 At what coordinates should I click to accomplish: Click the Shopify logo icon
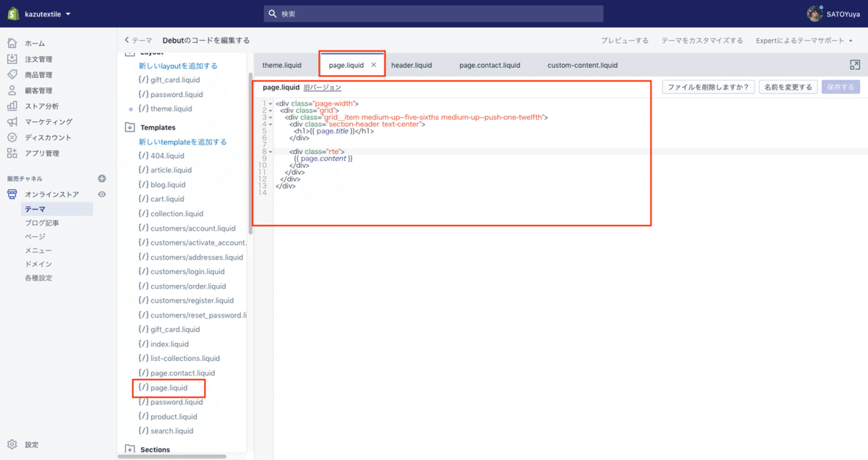pyautogui.click(x=12, y=14)
